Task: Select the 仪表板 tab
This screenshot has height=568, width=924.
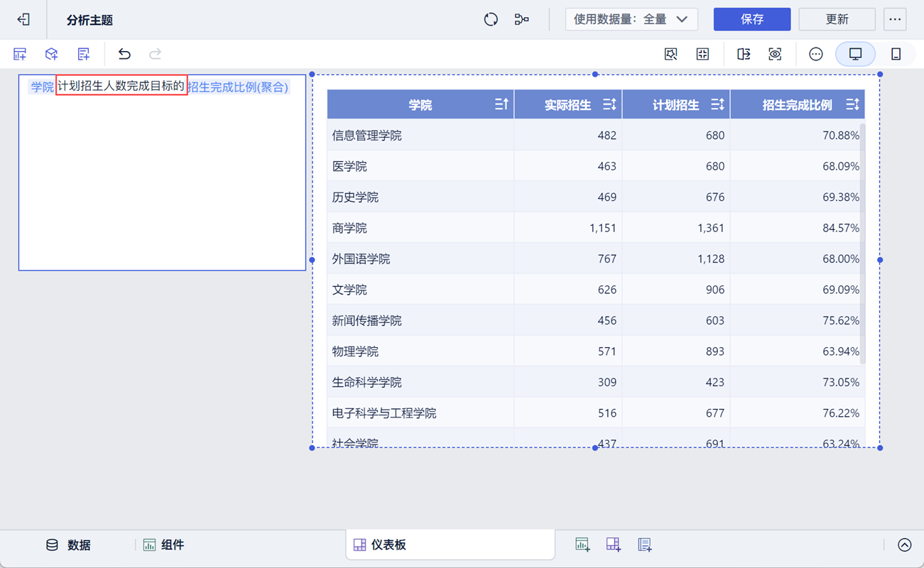Action: pos(450,545)
